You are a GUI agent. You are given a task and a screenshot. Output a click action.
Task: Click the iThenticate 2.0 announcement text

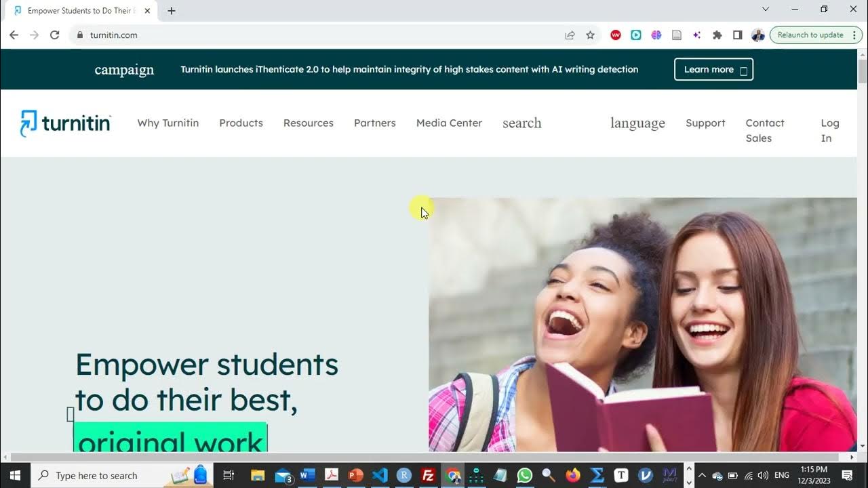pyautogui.click(x=410, y=69)
